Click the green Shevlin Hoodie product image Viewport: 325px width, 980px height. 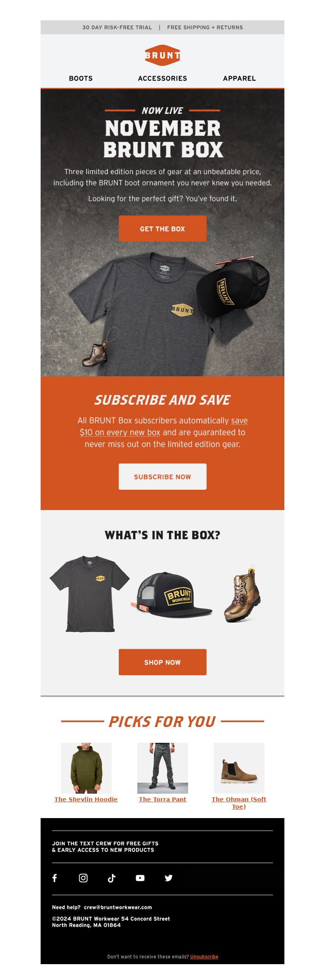pos(86,768)
